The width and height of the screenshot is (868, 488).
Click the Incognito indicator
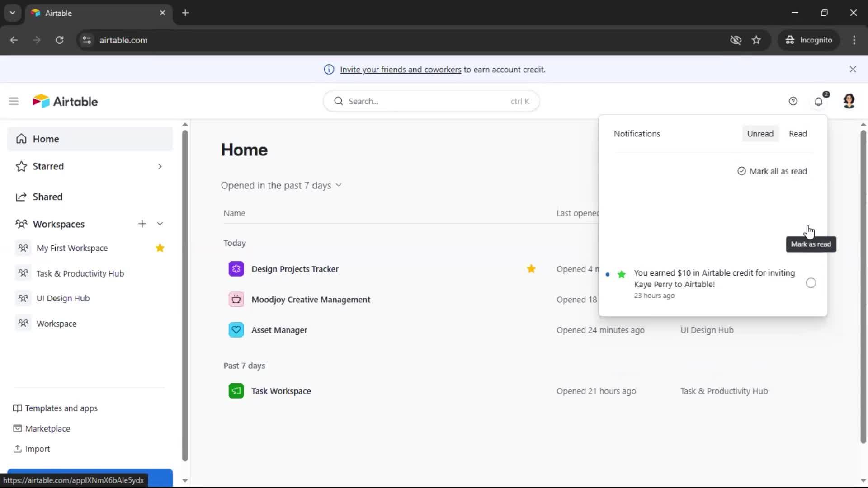[x=809, y=40]
